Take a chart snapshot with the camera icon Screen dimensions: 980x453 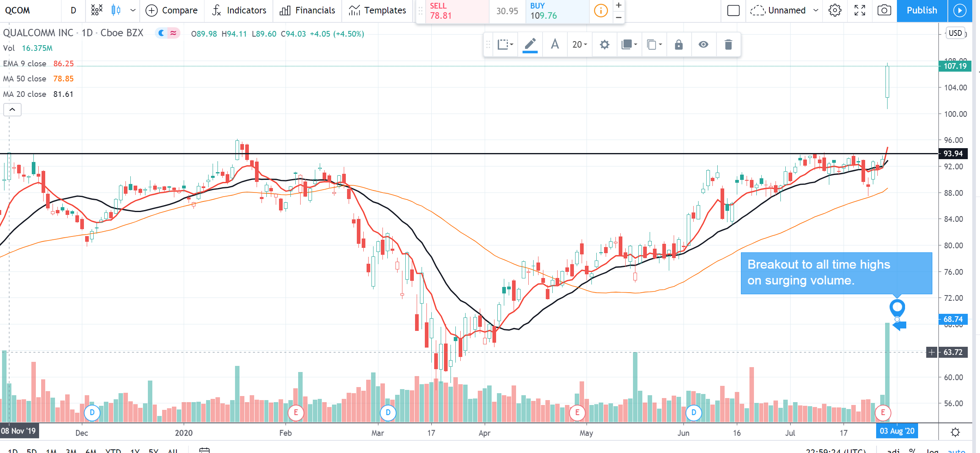pyautogui.click(x=884, y=11)
